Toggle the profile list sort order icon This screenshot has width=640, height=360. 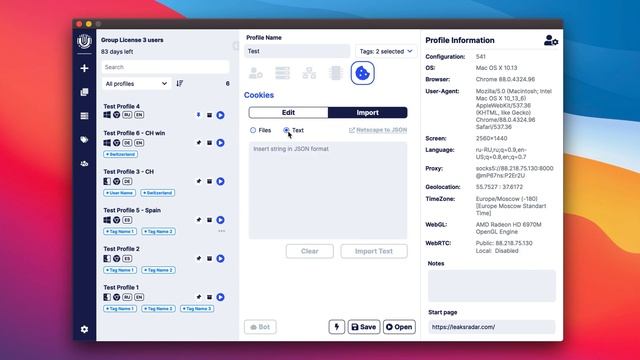[180, 83]
